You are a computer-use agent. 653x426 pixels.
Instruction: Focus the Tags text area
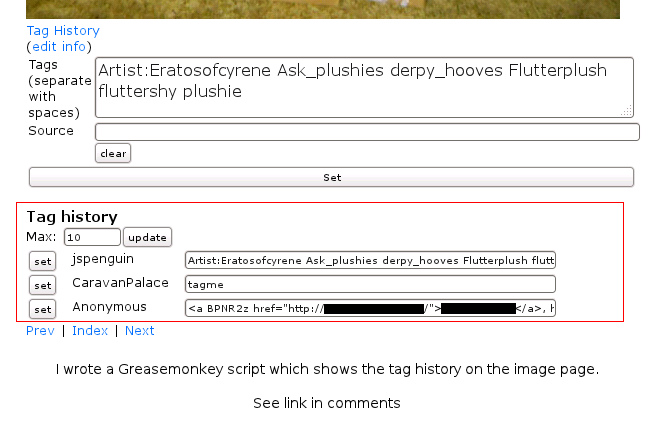click(x=364, y=87)
